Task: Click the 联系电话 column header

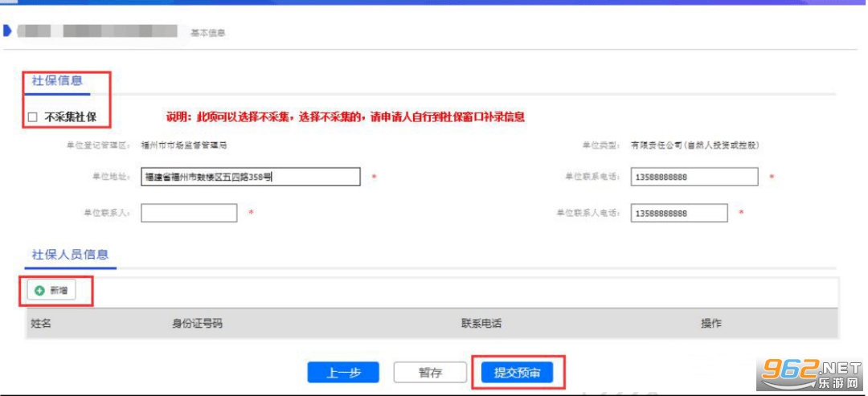Action: [481, 323]
